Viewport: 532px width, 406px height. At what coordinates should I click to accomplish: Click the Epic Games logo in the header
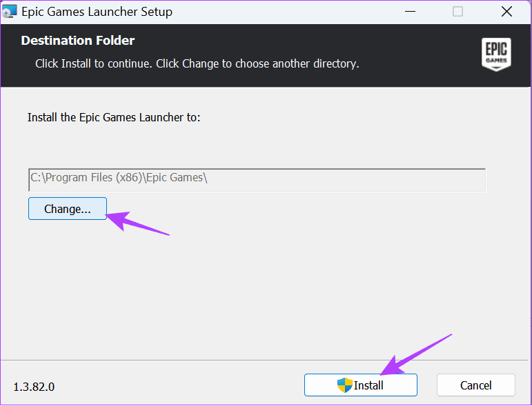tap(495, 54)
